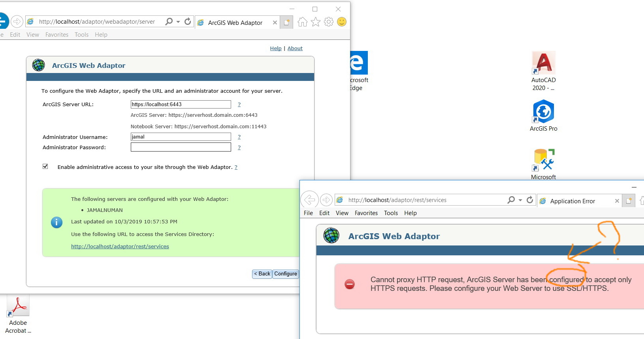Open the Microsoft Edge desktop shortcut
The image size is (644, 339).
point(359,71)
